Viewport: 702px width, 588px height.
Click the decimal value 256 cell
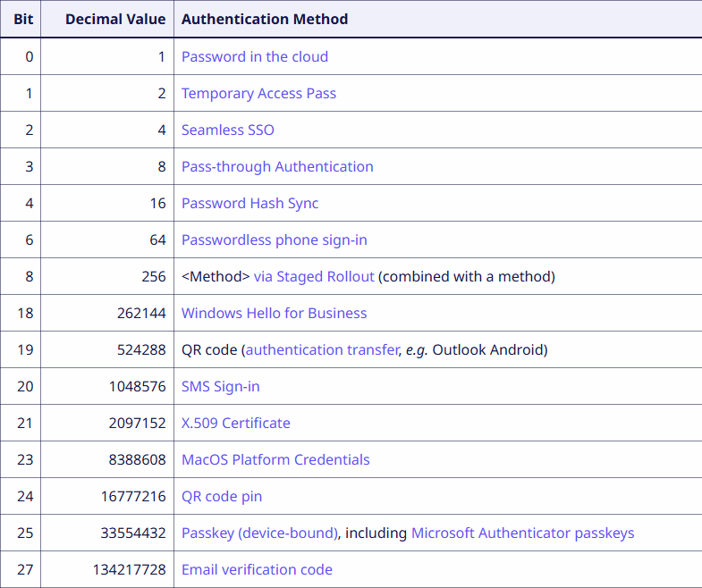coord(107,277)
